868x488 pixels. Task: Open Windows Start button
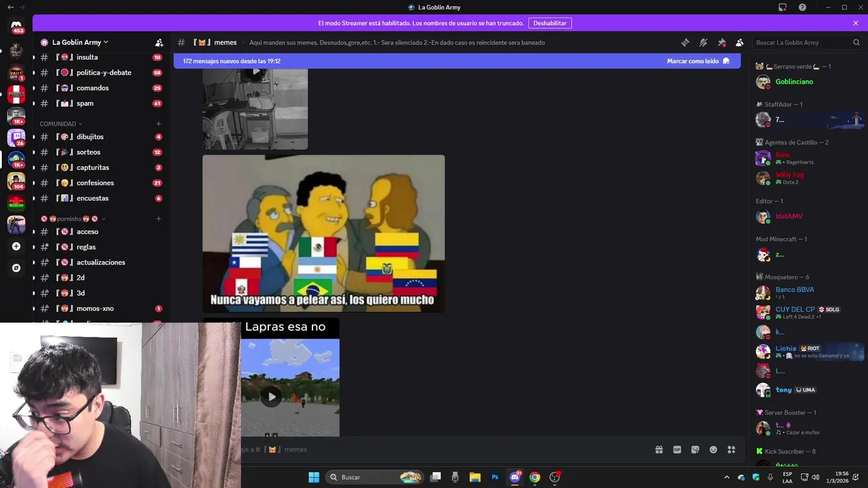pos(314,477)
